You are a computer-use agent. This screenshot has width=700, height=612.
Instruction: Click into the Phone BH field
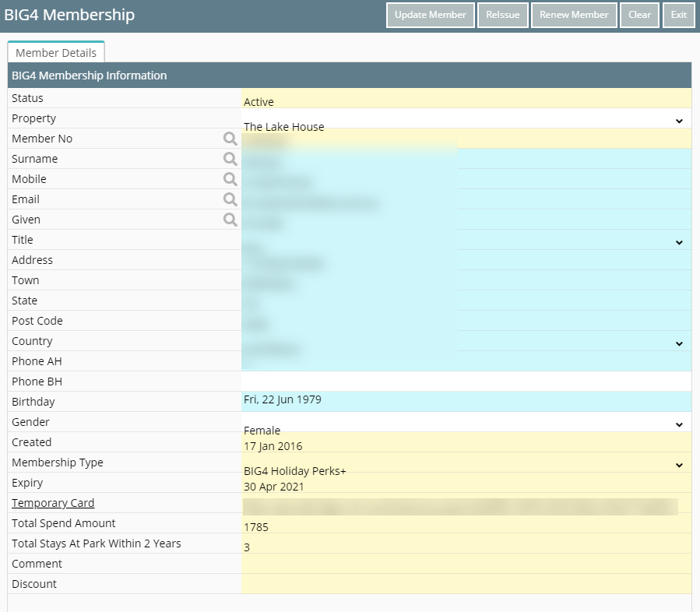tap(466, 382)
